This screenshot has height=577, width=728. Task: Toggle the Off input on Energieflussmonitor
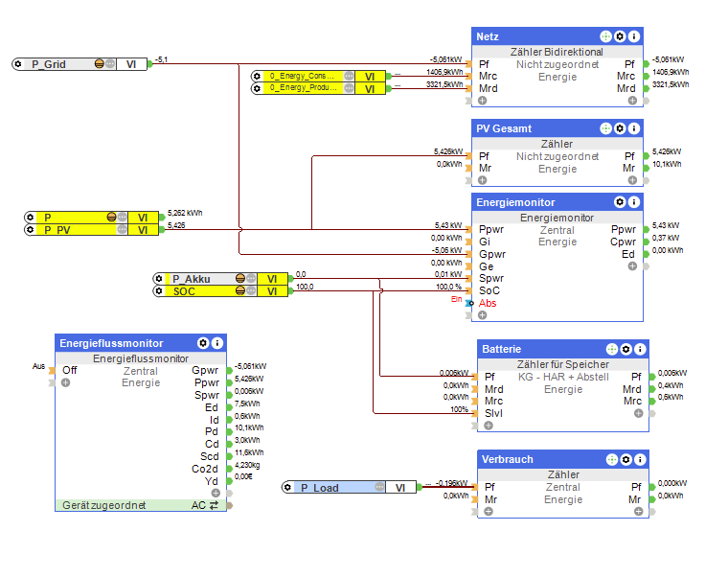point(69,370)
